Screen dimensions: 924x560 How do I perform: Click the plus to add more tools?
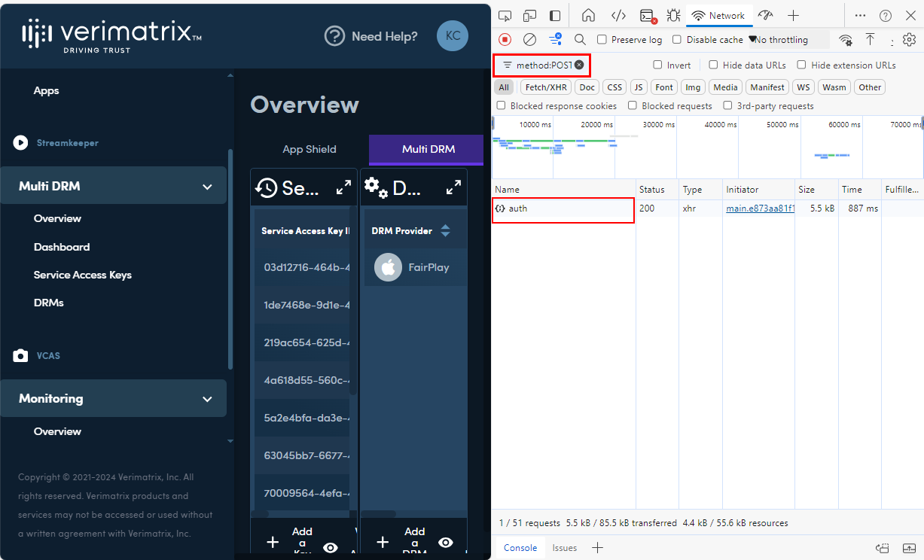pos(793,15)
